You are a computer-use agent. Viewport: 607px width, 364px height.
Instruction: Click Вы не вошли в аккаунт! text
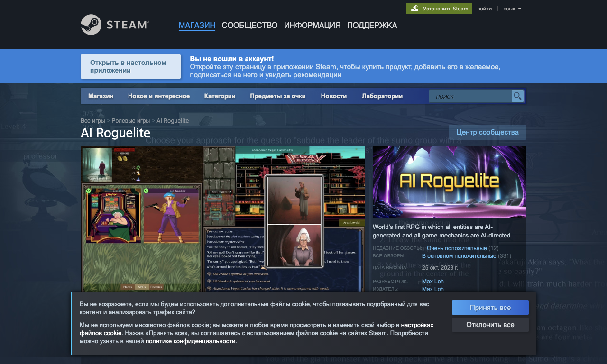tap(232, 59)
